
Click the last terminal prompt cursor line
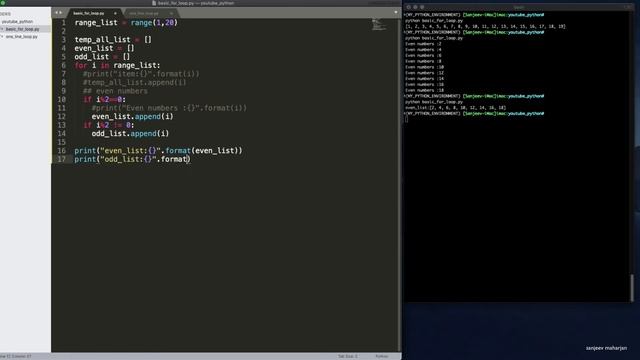pos(407,119)
